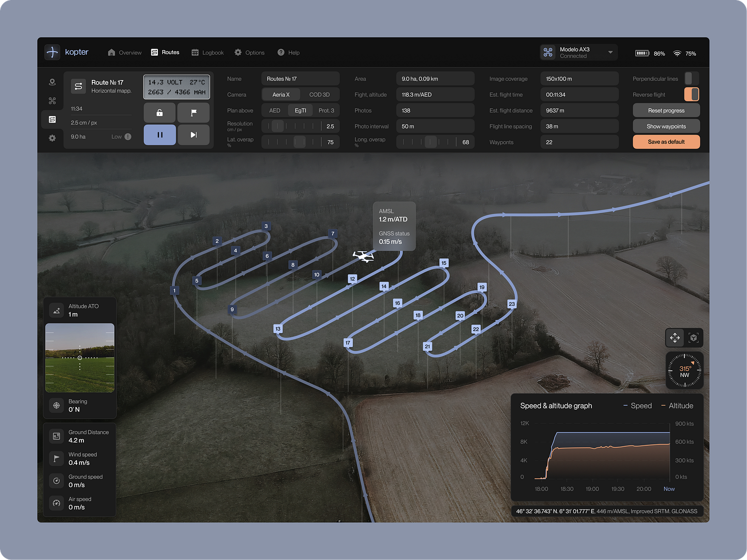The image size is (747, 560).
Task: Select the location pin icon in the sidebar
Action: coord(52,81)
